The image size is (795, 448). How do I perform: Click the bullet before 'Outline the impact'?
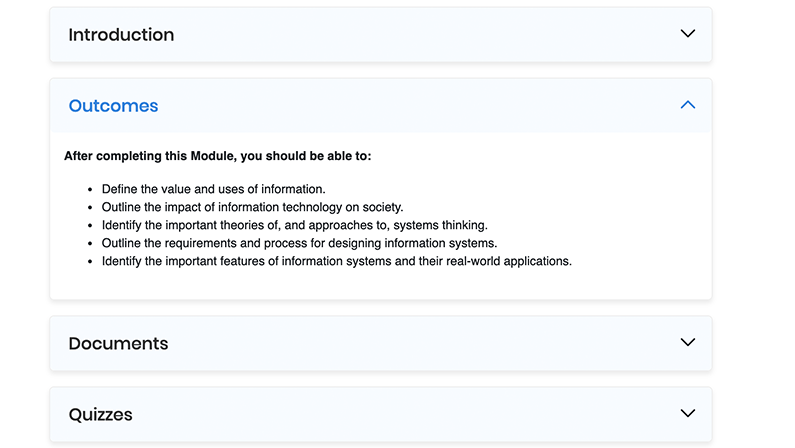(90, 208)
